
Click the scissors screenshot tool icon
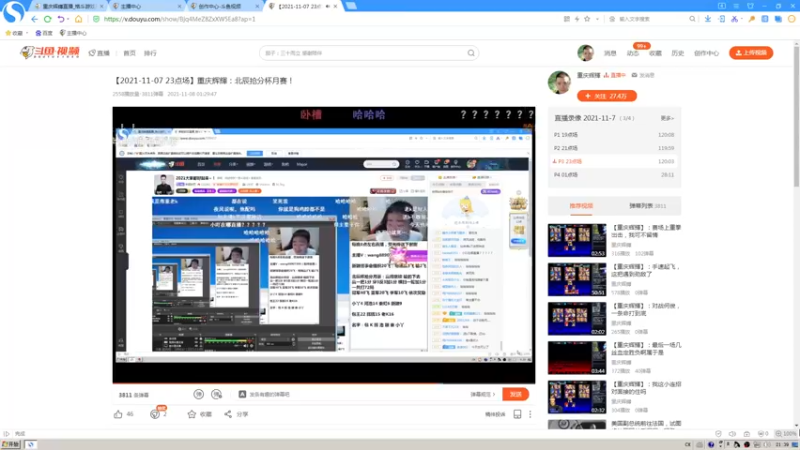pos(734,19)
